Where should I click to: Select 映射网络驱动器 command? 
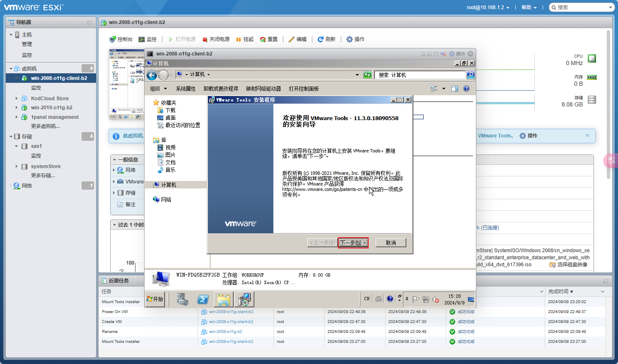tap(263, 89)
